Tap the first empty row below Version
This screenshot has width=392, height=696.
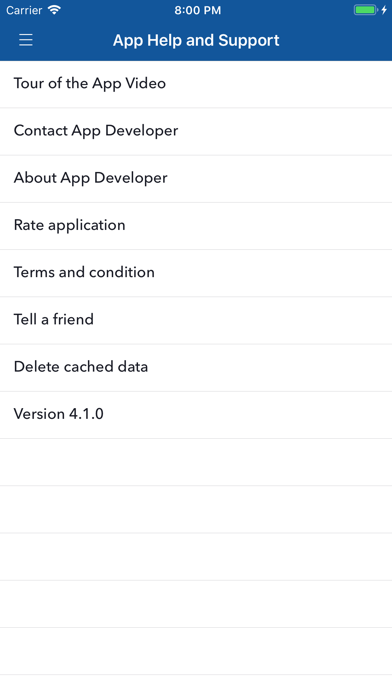(x=196, y=462)
